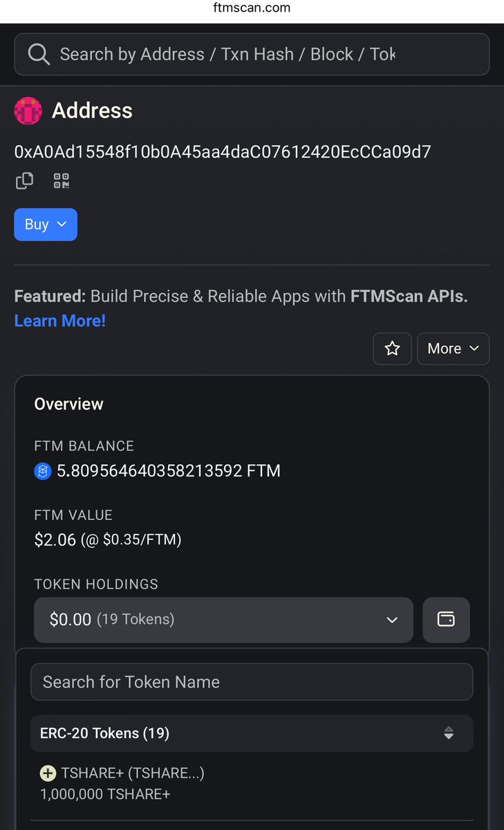
Task: Open the Buy dropdown
Action: [x=46, y=224]
